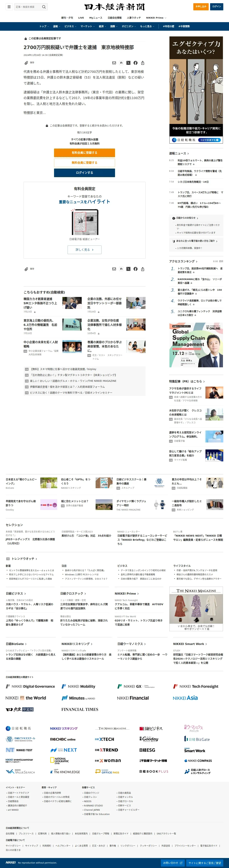Viewport: 229px width, 868px height.
Task: Open 日経転職版 logo in site list
Action: point(18,728)
